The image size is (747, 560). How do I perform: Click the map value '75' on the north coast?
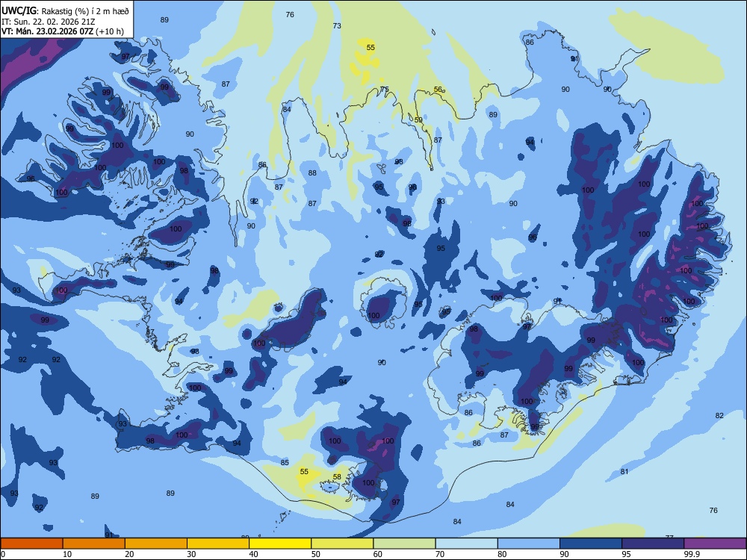coord(385,89)
